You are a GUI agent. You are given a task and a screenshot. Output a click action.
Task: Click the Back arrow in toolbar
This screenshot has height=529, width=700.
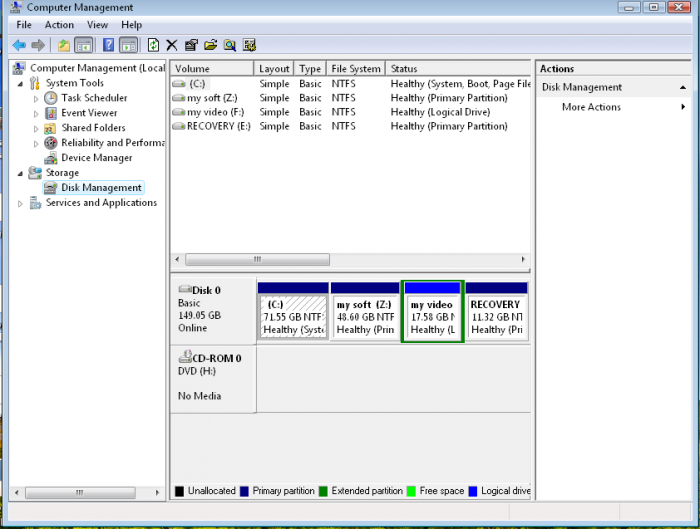pyautogui.click(x=19, y=45)
